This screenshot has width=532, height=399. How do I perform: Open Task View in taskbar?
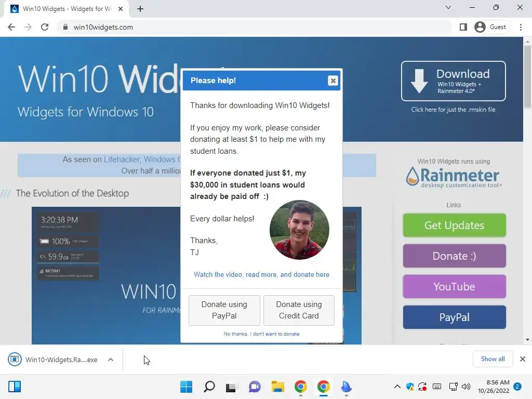tap(231, 387)
